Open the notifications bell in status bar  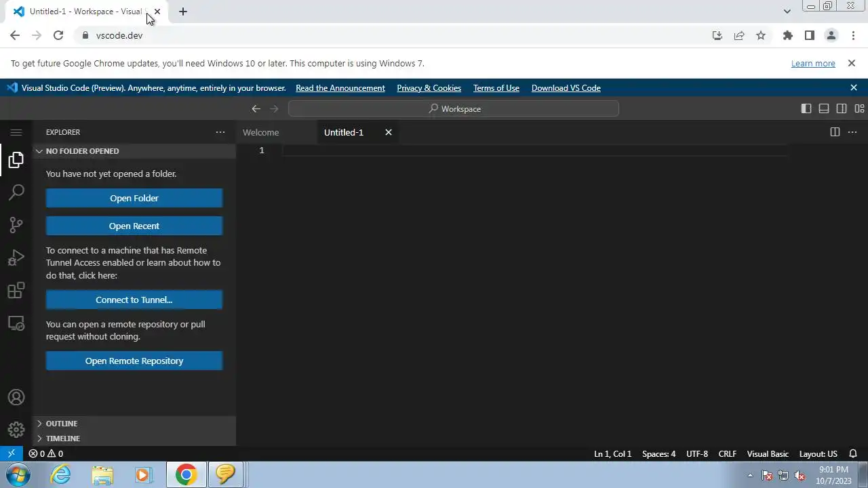853,453
